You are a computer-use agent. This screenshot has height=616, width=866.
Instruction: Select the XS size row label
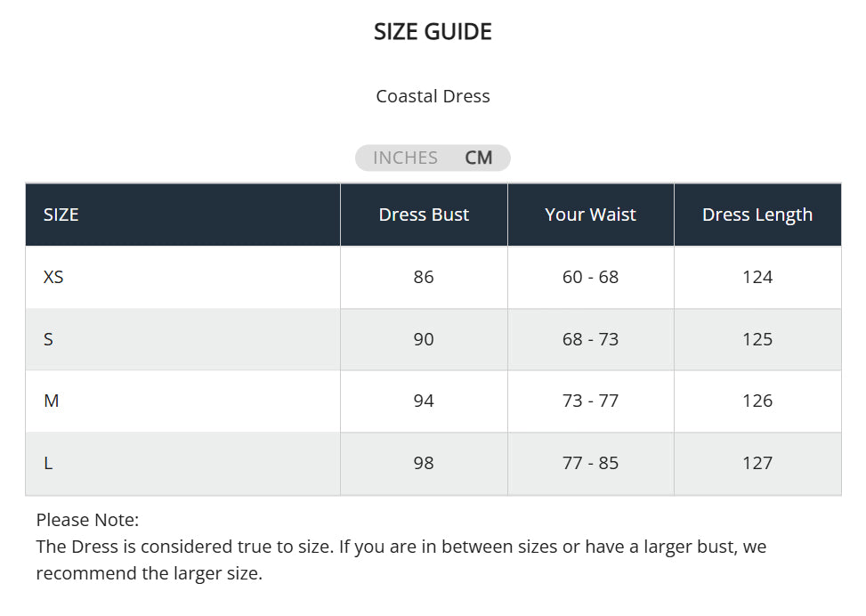coord(53,277)
